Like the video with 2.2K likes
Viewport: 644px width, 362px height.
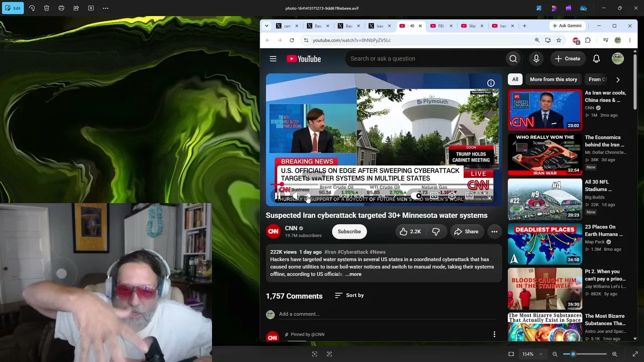(x=410, y=231)
